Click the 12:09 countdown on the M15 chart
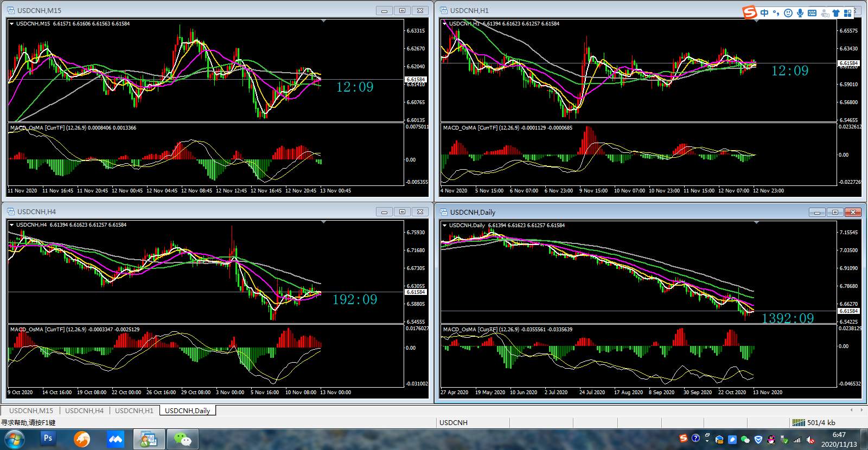This screenshot has height=450, width=868. point(355,87)
